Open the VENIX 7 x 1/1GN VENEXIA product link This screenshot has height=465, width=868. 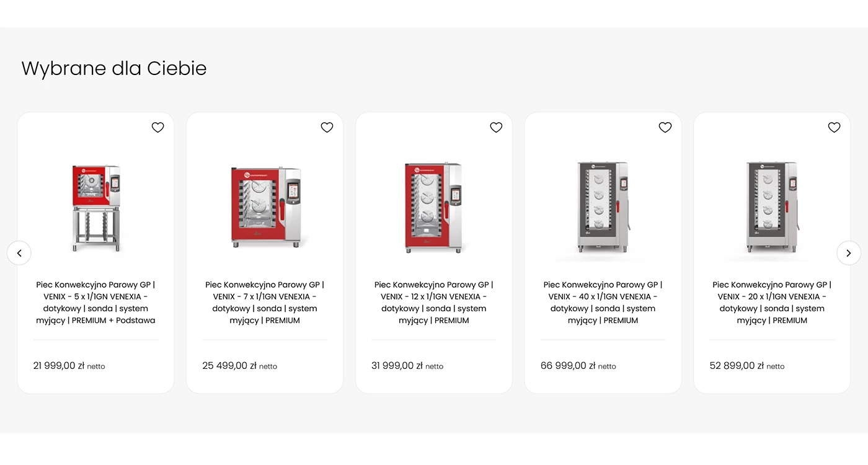265,303
